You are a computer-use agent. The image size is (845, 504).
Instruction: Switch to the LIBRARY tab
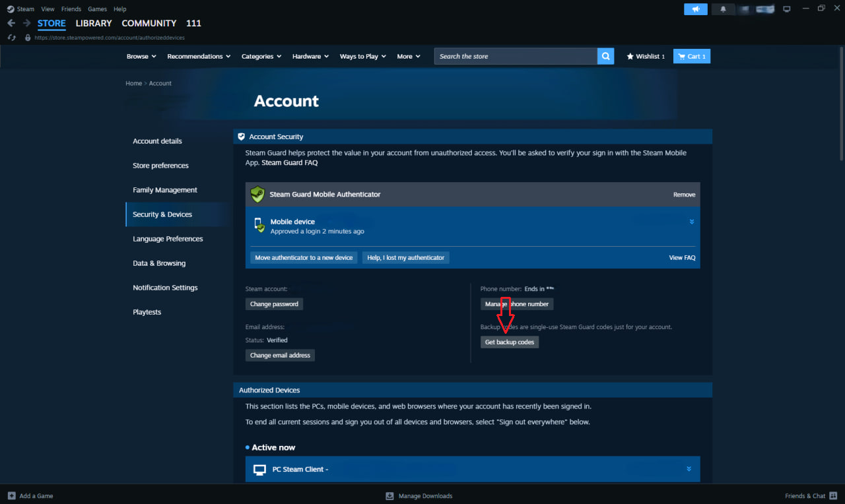(x=94, y=23)
